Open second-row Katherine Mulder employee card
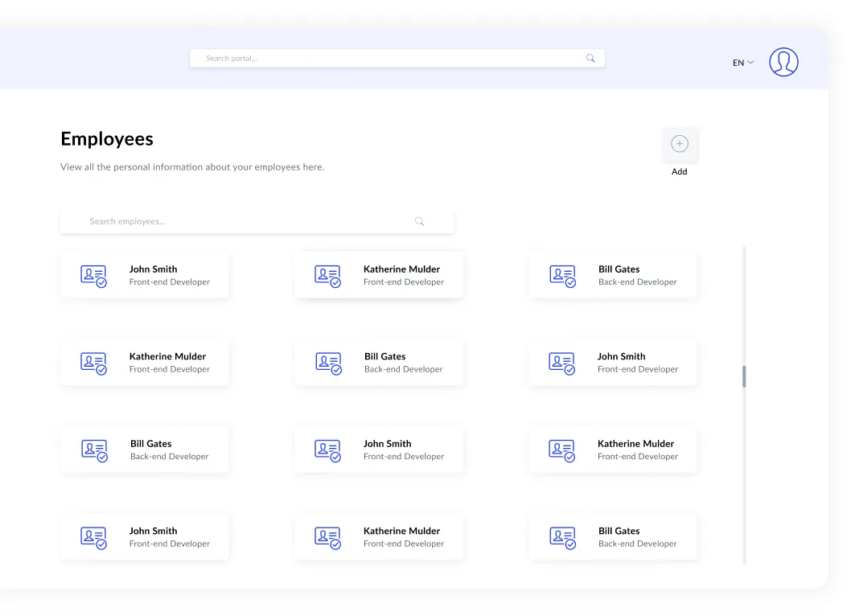 [145, 363]
